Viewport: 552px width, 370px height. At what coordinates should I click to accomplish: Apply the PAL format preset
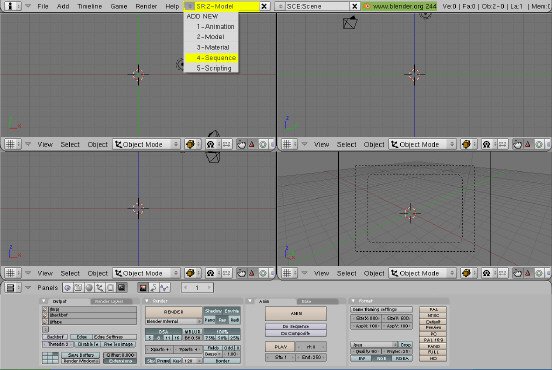(433, 309)
